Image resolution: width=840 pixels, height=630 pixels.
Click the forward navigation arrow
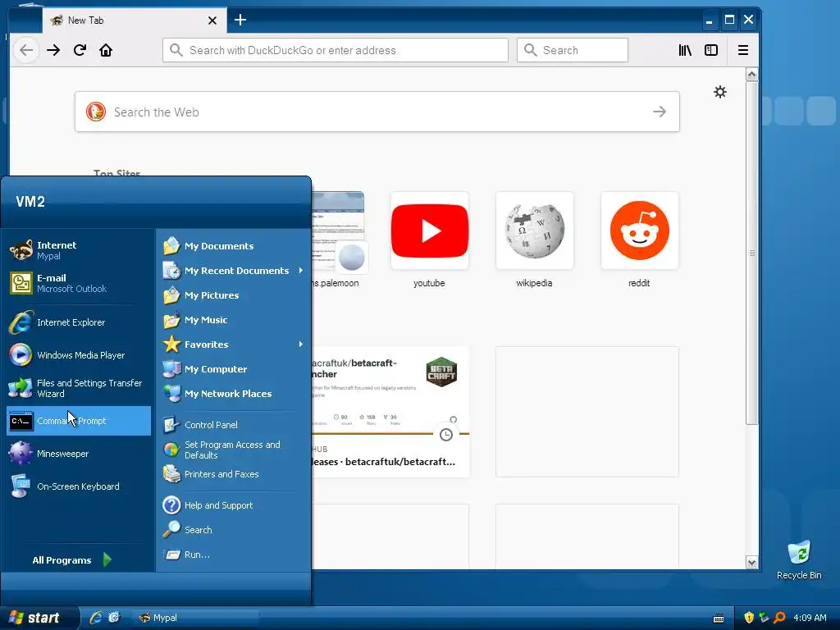53,50
